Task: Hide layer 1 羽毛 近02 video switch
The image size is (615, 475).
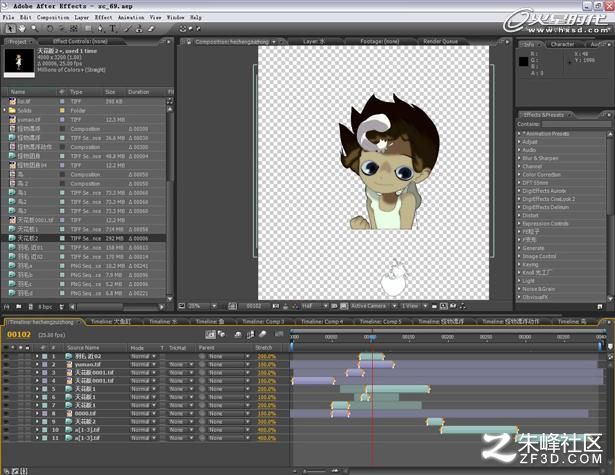Action: pyautogui.click(x=6, y=357)
